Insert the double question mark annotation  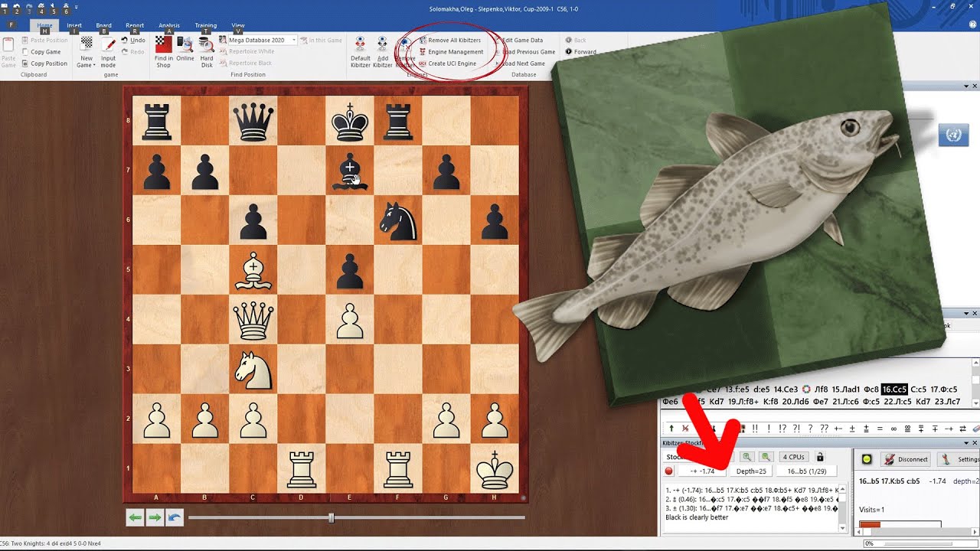(825, 429)
